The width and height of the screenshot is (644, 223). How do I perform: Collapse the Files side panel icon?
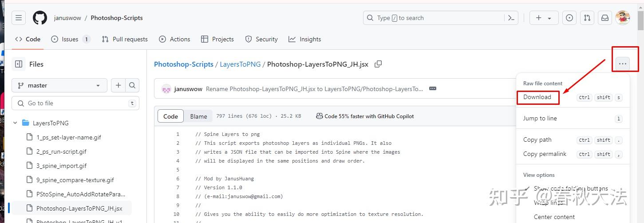pyautogui.click(x=19, y=64)
